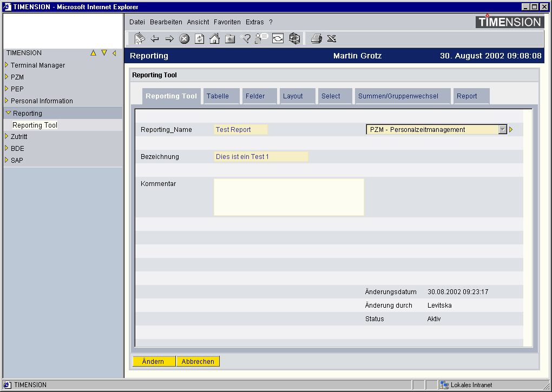Expand the Terminal Manager tree node
552x392 pixels.
(x=6, y=65)
